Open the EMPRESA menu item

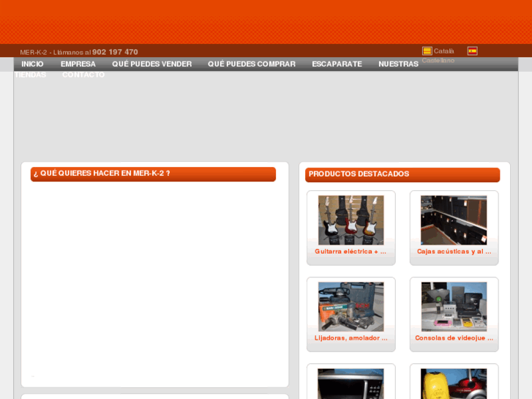click(x=78, y=64)
